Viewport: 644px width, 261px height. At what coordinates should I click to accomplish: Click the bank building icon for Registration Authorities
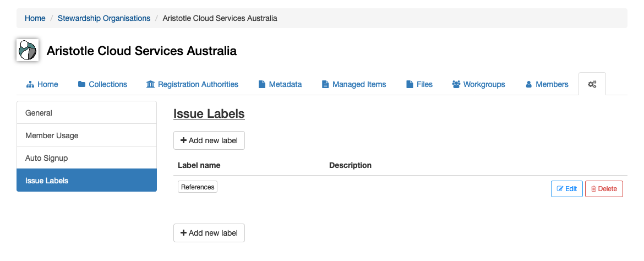pos(150,84)
